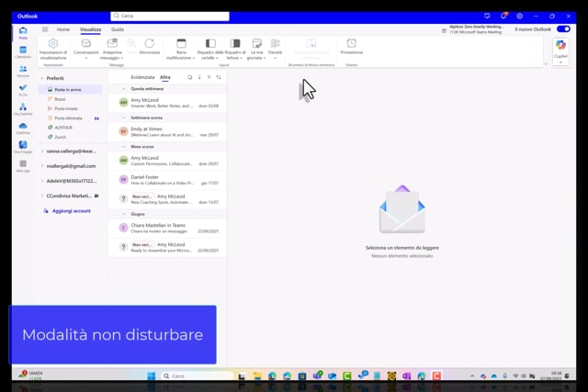Open the Conversazioni dropdown
Screen dimensions: 588x392
tap(86, 49)
